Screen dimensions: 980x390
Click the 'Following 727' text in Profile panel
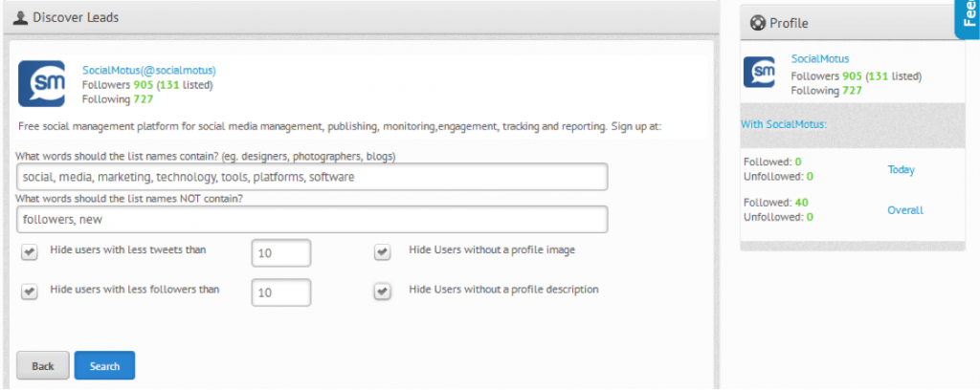tap(826, 91)
